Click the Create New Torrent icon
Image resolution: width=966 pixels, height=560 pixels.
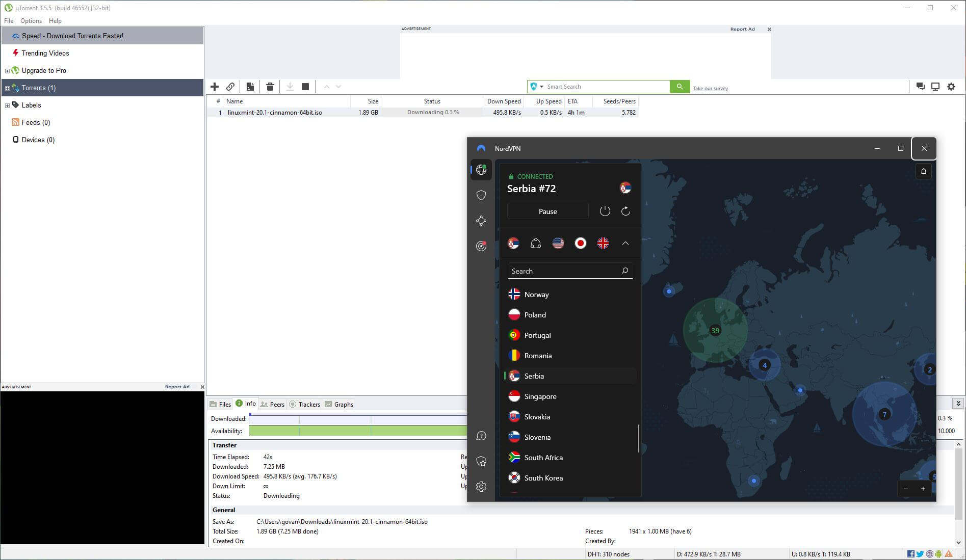[250, 87]
